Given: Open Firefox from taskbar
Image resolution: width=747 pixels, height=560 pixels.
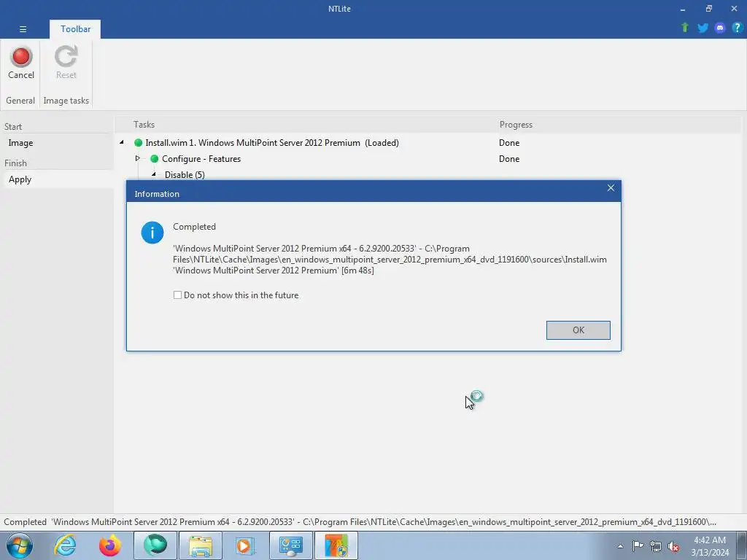Looking at the screenshot, I should (x=110, y=545).
